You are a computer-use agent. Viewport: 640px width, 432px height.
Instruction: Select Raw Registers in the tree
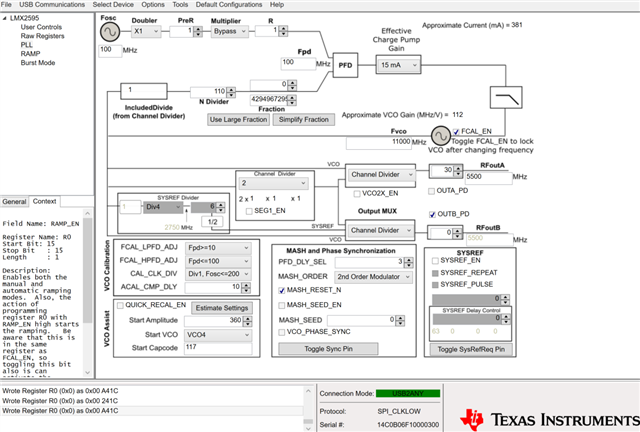coord(42,36)
